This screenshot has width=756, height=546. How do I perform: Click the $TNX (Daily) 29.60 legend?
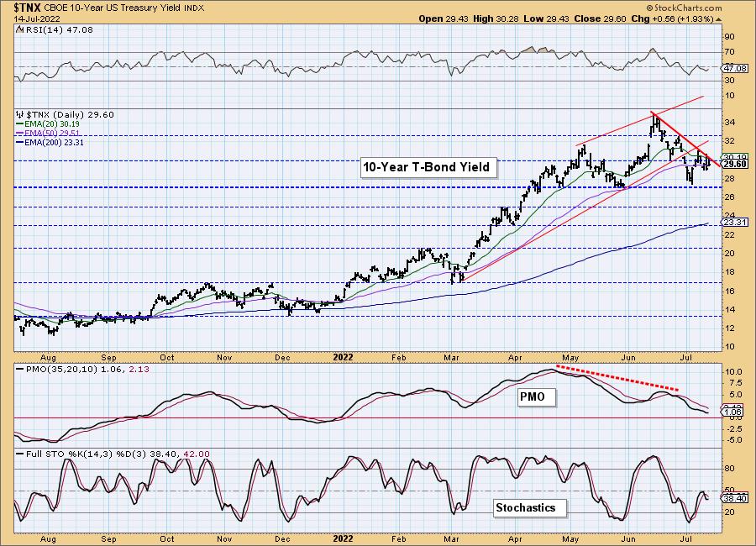(x=70, y=114)
